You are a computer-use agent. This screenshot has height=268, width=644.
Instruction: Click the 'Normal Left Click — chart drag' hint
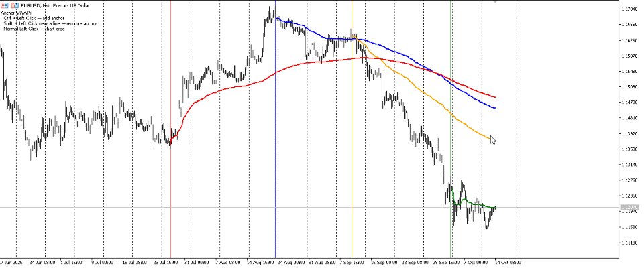[x=34, y=29]
